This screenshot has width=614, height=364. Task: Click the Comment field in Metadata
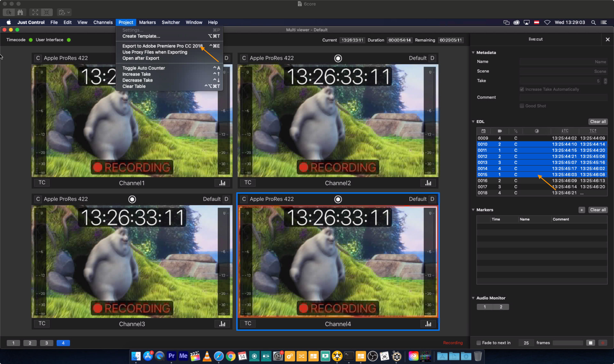(563, 97)
